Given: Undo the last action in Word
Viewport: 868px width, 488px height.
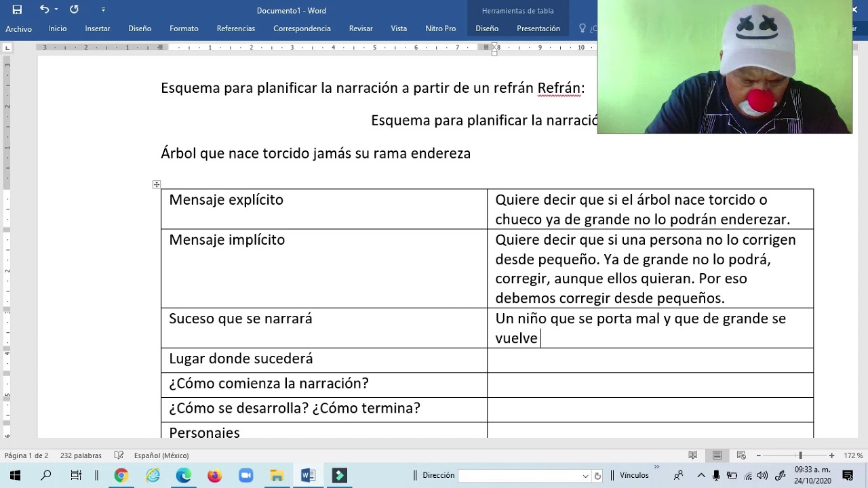Looking at the screenshot, I should point(44,9).
